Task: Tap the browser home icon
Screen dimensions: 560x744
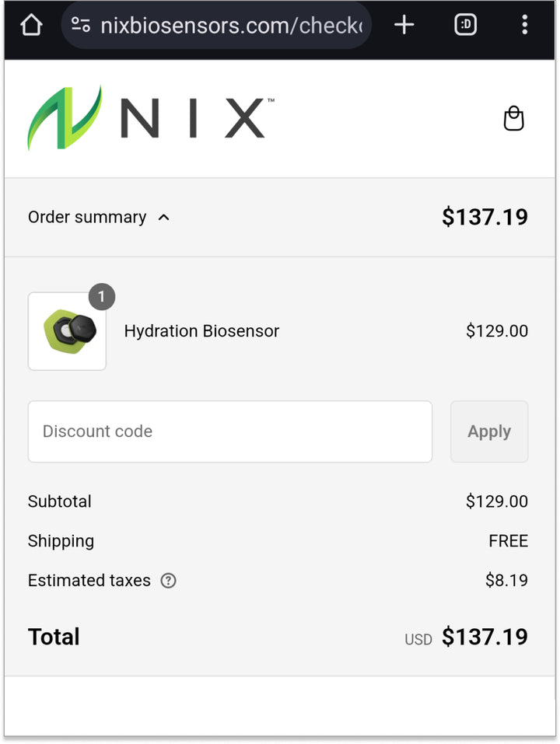Action: coord(30,24)
